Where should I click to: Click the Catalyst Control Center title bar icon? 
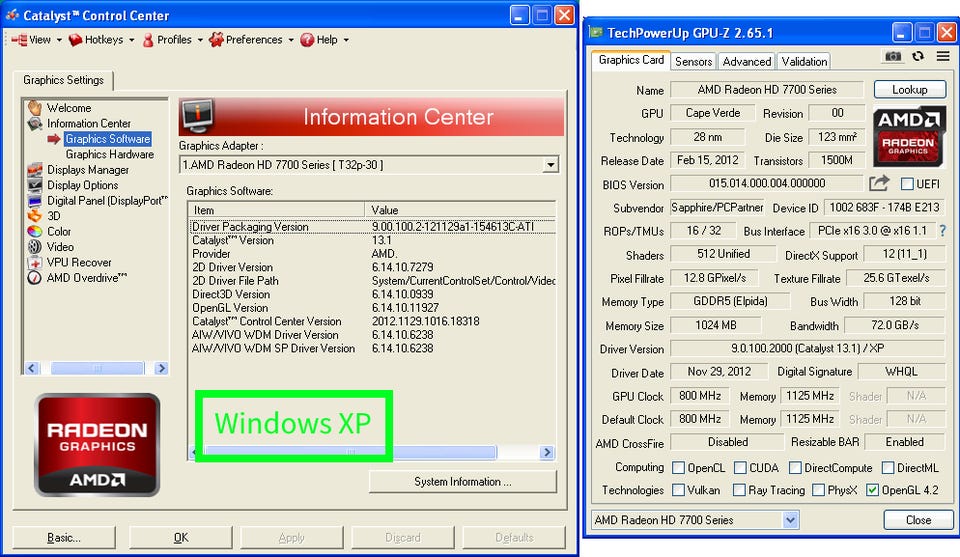(x=12, y=15)
